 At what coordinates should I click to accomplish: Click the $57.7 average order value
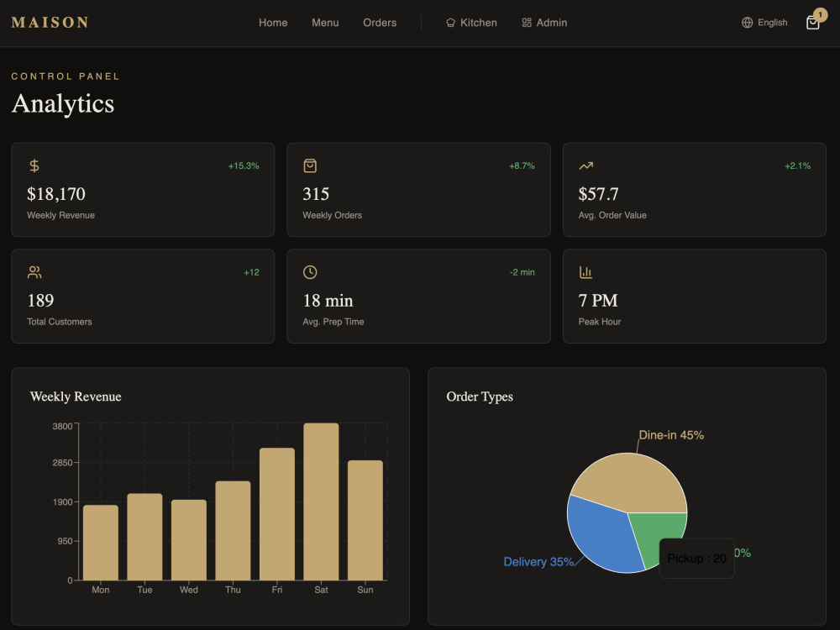click(598, 194)
